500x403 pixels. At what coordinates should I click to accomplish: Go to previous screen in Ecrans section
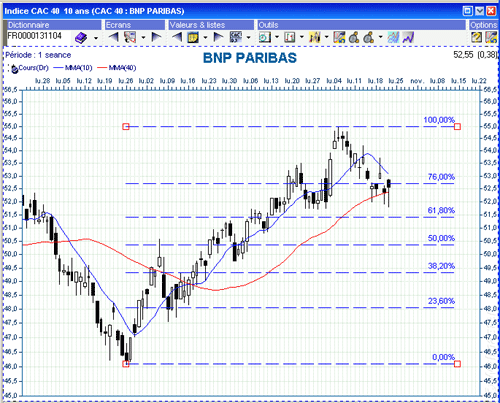click(114, 37)
